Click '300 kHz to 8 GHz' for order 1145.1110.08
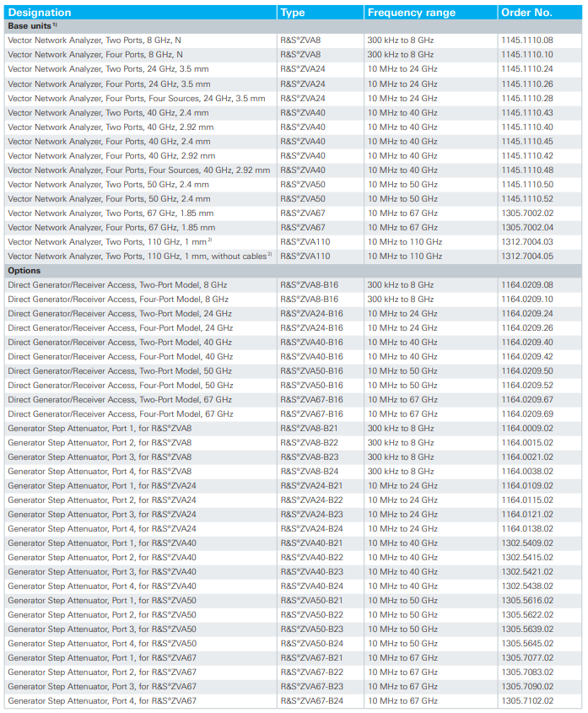Image resolution: width=588 pixels, height=713 pixels. click(401, 41)
